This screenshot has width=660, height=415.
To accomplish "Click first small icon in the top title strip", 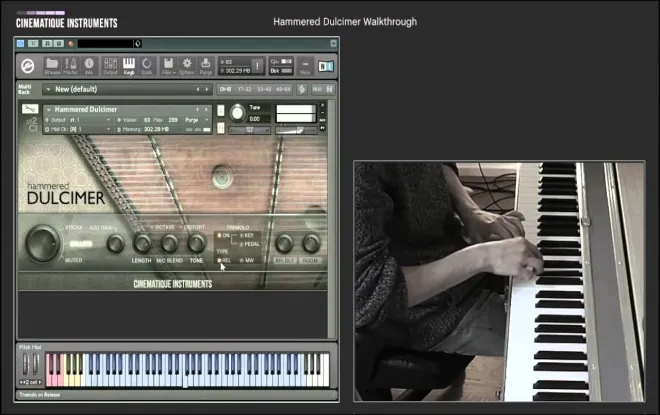I will [x=21, y=43].
